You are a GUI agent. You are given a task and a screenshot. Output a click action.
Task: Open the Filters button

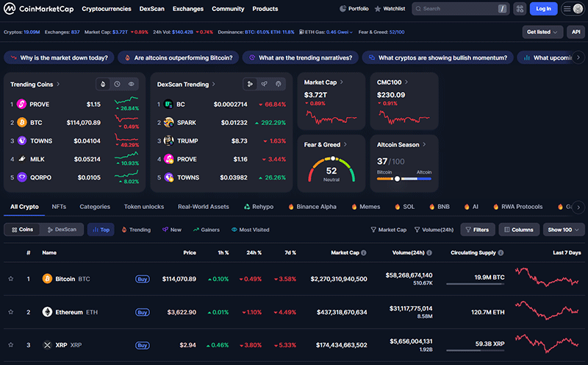(477, 230)
